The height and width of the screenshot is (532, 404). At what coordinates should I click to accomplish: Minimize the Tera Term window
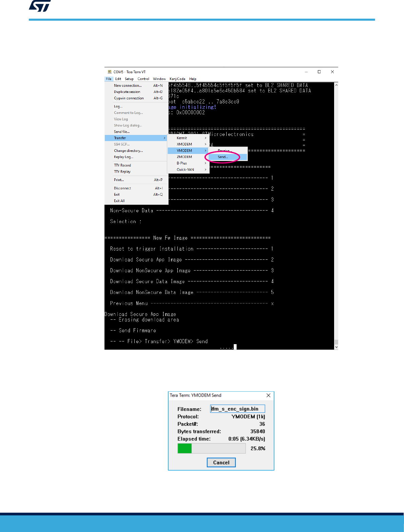click(306, 72)
